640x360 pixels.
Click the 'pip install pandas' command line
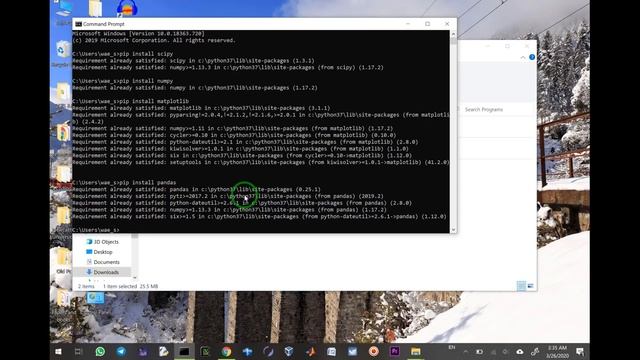click(147, 182)
